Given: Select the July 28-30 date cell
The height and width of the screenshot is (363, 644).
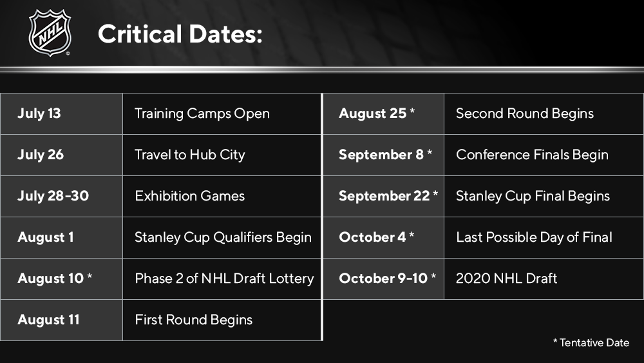Looking at the screenshot, I should (x=62, y=196).
